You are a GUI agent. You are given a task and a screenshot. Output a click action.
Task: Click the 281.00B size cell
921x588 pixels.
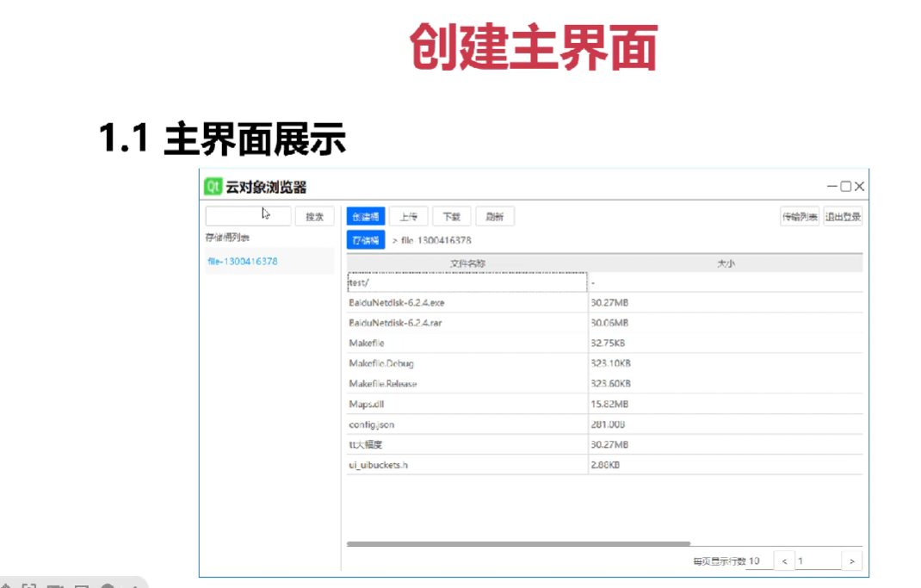coord(726,424)
